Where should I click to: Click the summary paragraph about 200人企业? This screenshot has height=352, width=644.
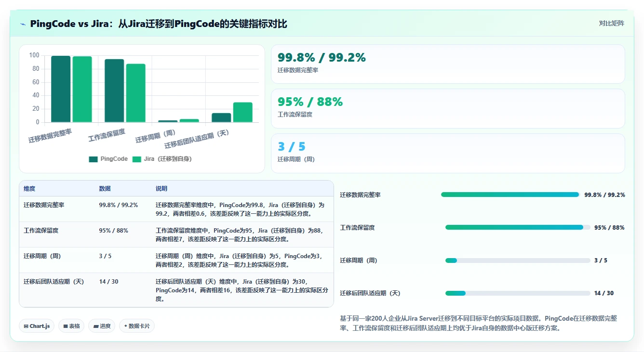click(x=479, y=324)
